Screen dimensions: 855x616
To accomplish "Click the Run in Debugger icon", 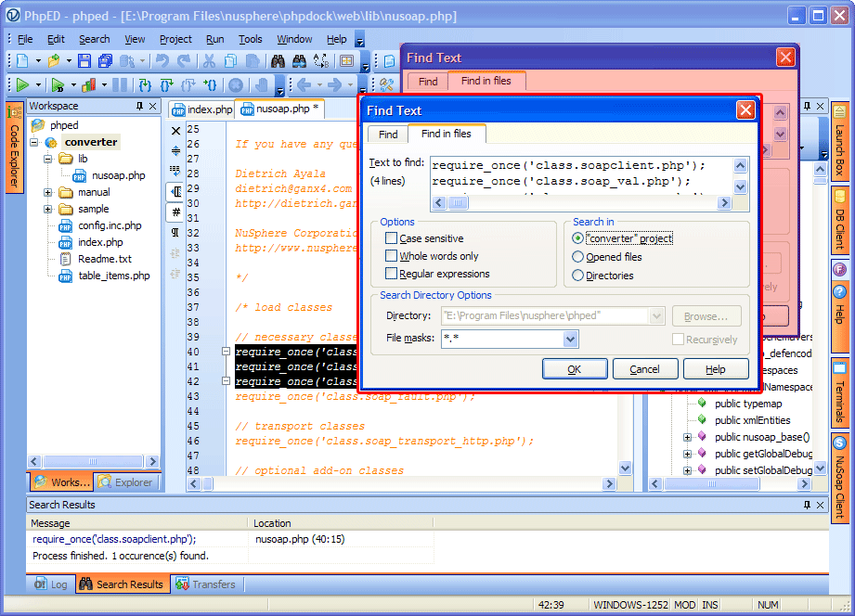I will tap(58, 84).
